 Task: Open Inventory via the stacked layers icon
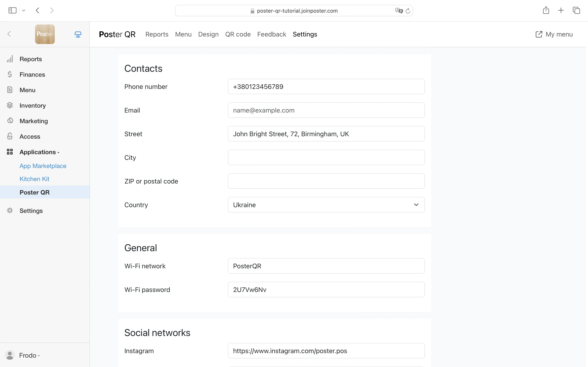coord(10,105)
